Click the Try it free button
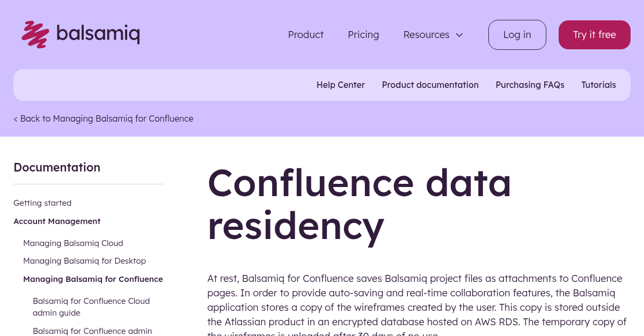 pos(595,35)
